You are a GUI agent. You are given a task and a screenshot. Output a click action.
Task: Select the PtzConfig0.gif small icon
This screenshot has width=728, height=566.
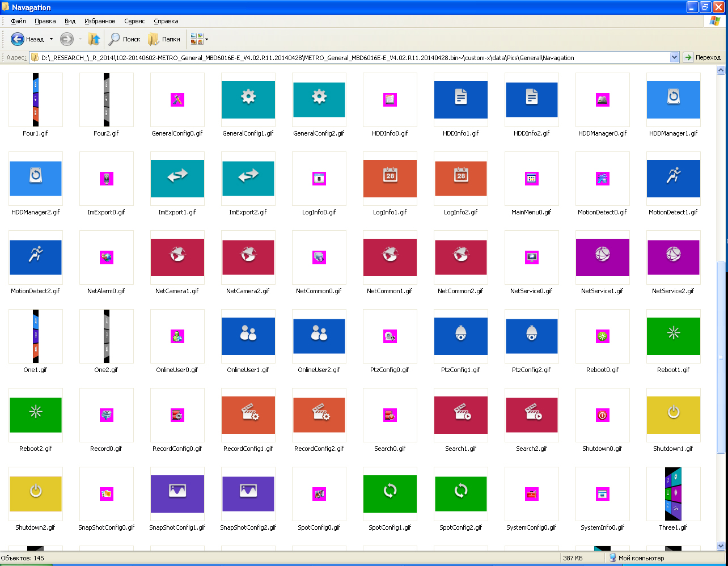click(390, 336)
